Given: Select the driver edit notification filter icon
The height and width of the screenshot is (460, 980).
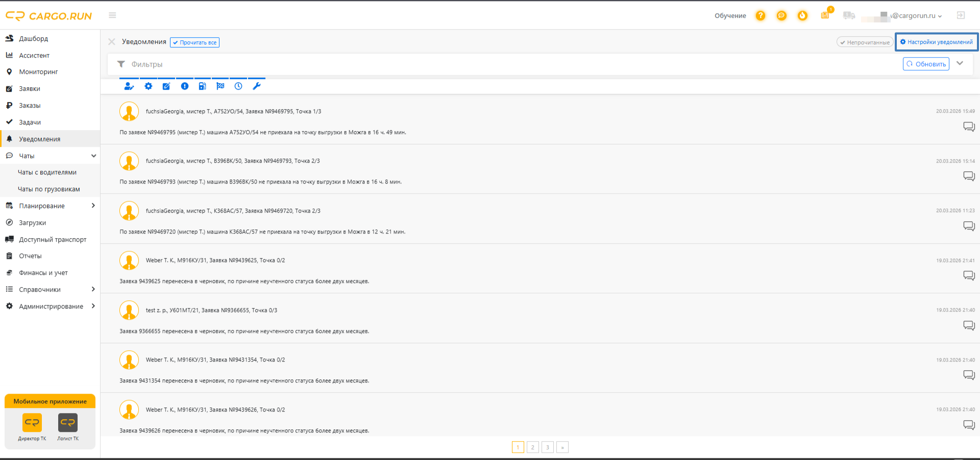Looking at the screenshot, I should pos(129,86).
